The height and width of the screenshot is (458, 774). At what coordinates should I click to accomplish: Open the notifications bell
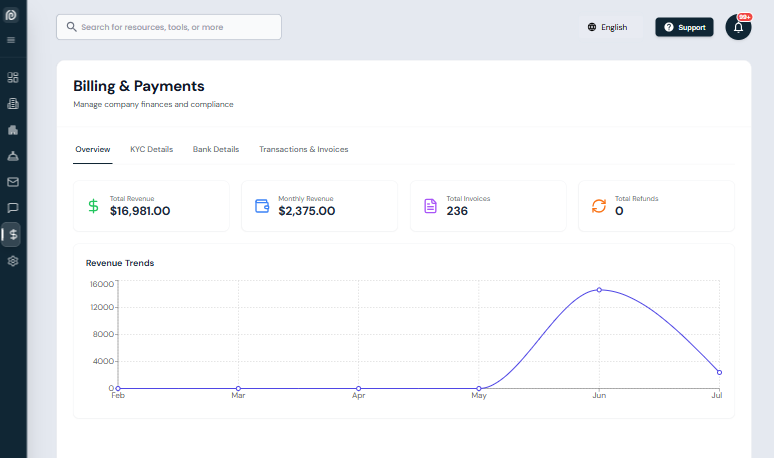click(x=738, y=28)
